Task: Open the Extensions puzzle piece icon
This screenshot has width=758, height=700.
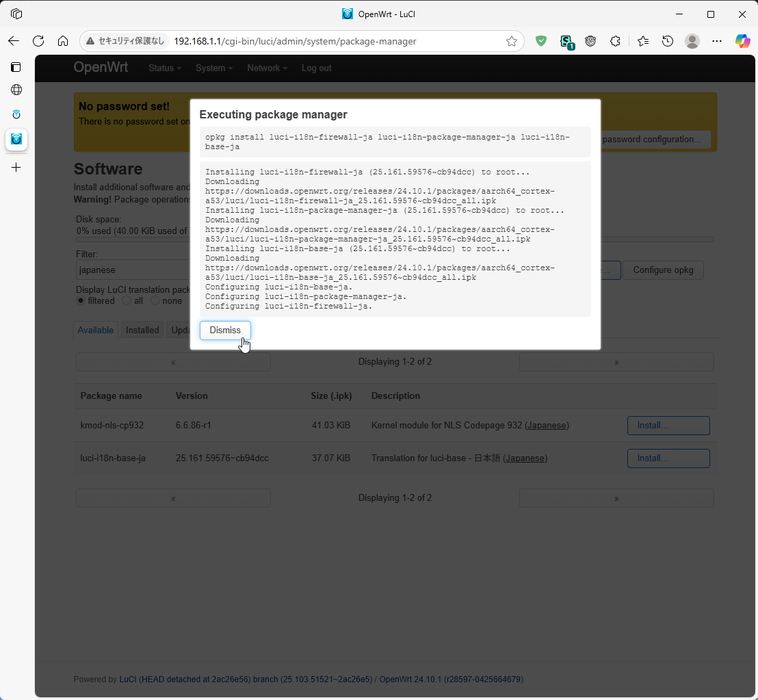Action: click(x=615, y=41)
